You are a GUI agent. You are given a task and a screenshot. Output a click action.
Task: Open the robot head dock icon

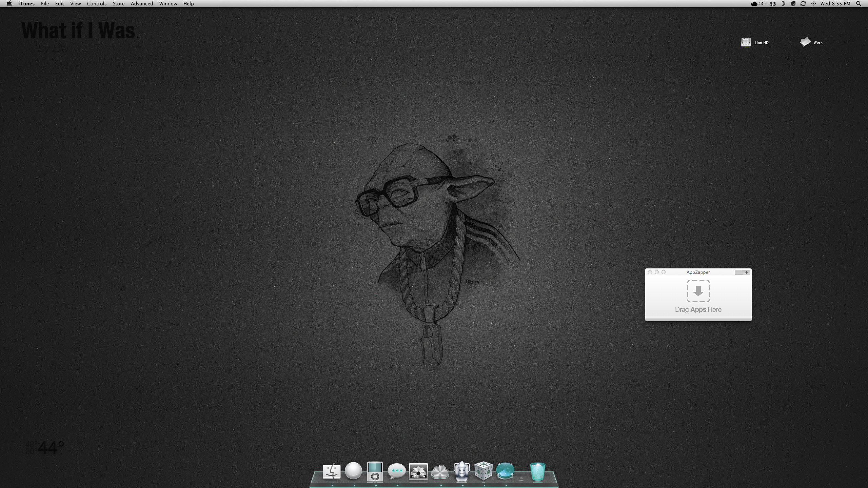(x=462, y=471)
